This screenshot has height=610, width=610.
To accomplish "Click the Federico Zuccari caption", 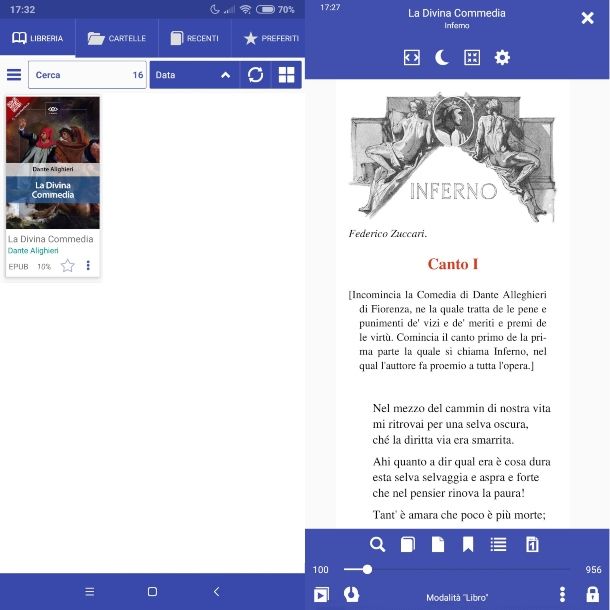I will click(x=387, y=234).
